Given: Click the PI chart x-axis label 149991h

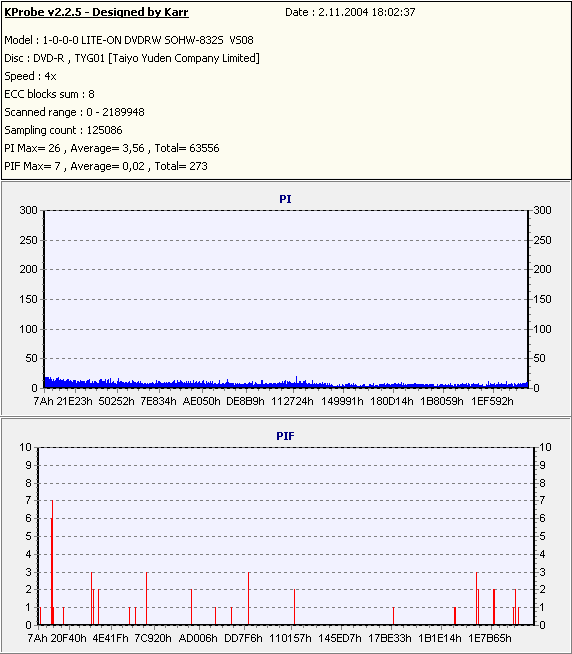Looking at the screenshot, I should click(342, 401).
